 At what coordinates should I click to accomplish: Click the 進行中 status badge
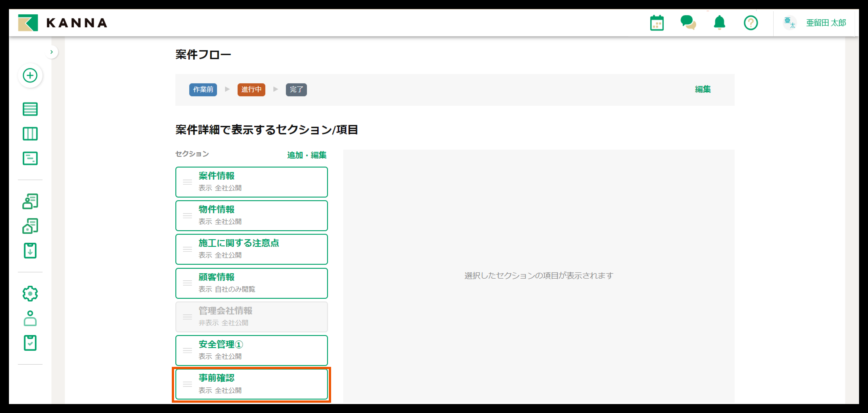[x=251, y=89]
